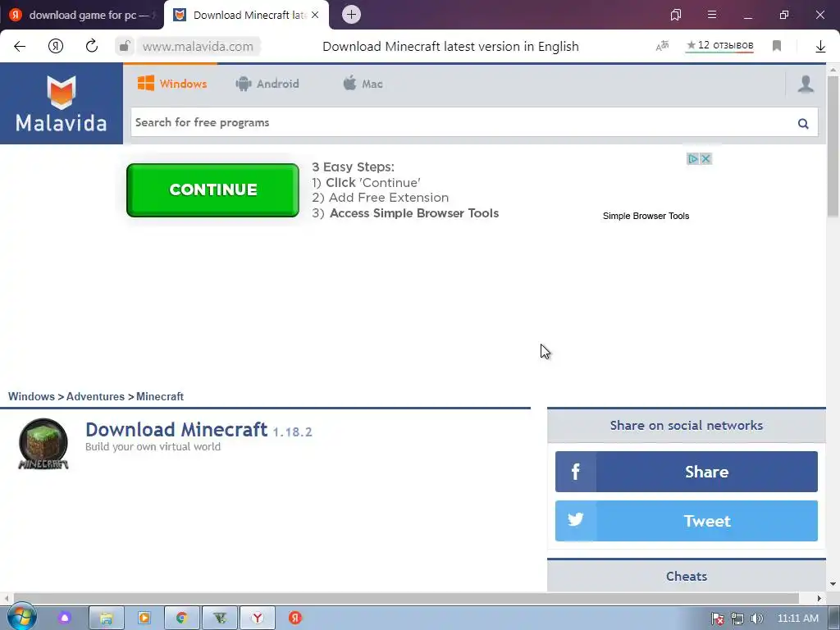This screenshot has width=840, height=630.
Task: Open Google Chrome from the taskbar
Action: 181,619
